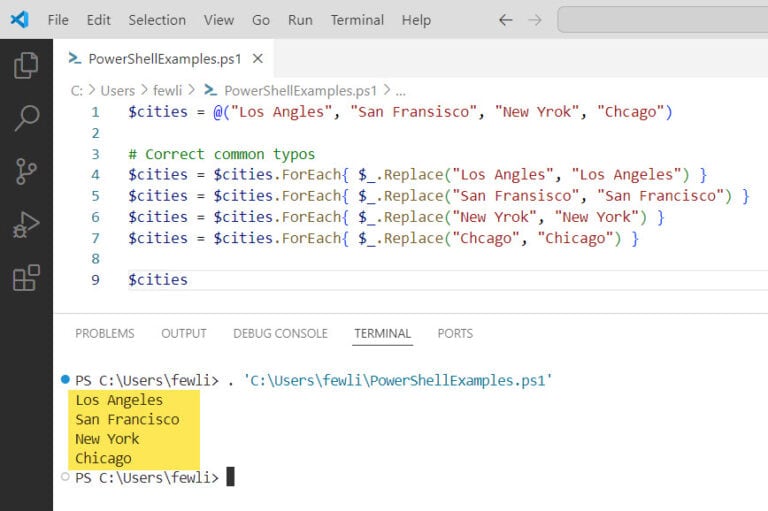Screen dimensions: 768x511
Task: Click the "Chcago" string on line 1
Action: pos(630,112)
